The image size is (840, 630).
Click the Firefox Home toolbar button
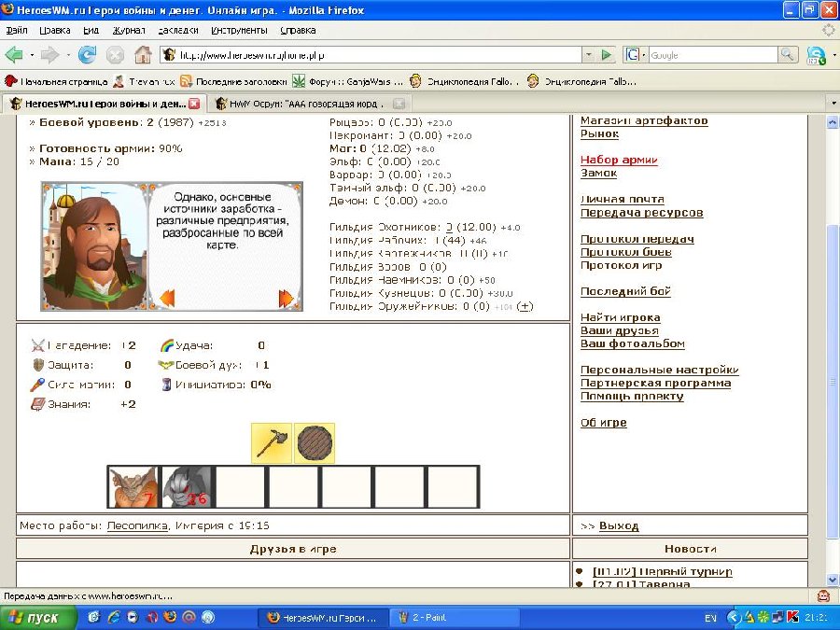pyautogui.click(x=142, y=55)
